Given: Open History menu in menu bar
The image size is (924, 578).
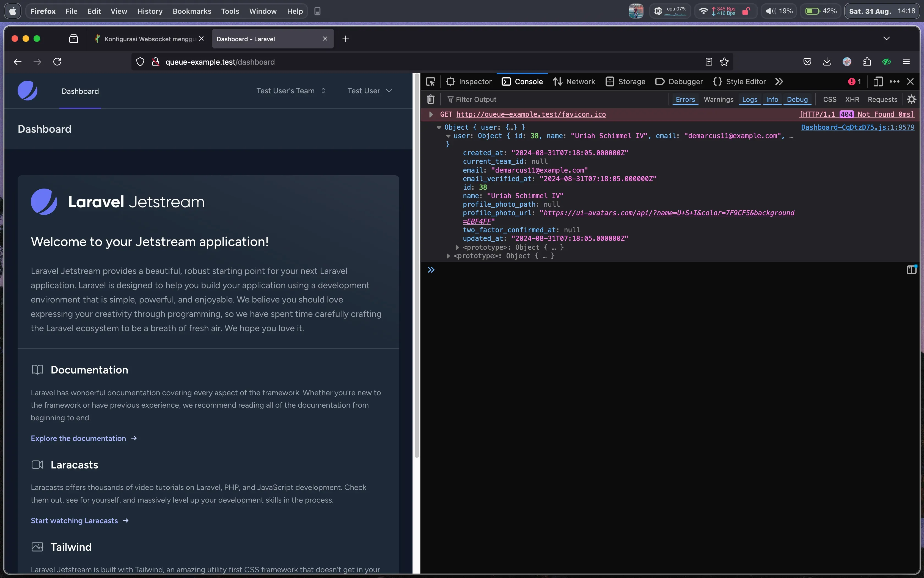Looking at the screenshot, I should point(150,11).
